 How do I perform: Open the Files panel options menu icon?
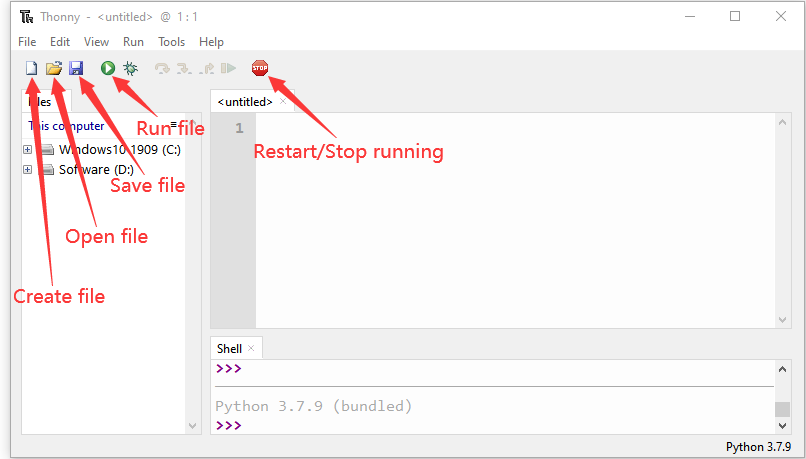point(174,124)
